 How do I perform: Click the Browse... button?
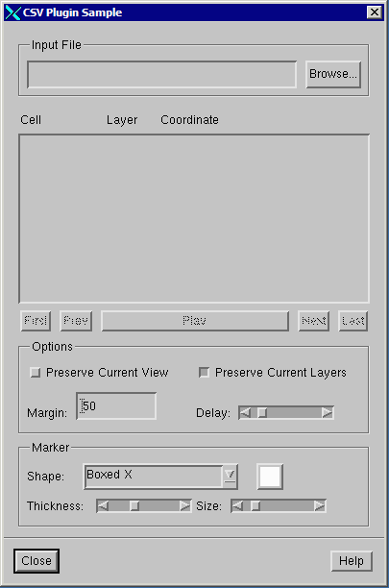333,75
